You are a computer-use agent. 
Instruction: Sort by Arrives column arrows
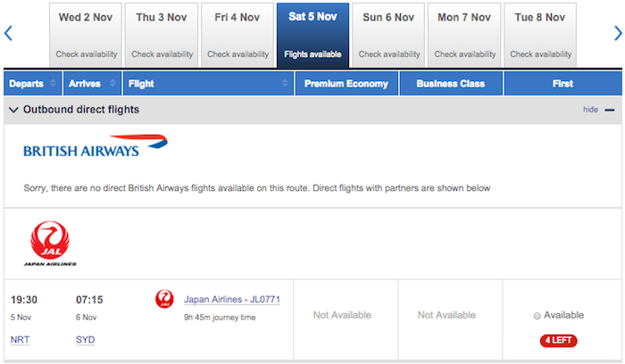pos(112,83)
